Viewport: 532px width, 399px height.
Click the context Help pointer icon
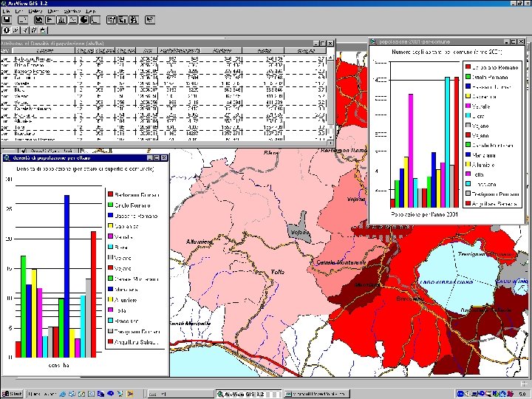point(150,20)
